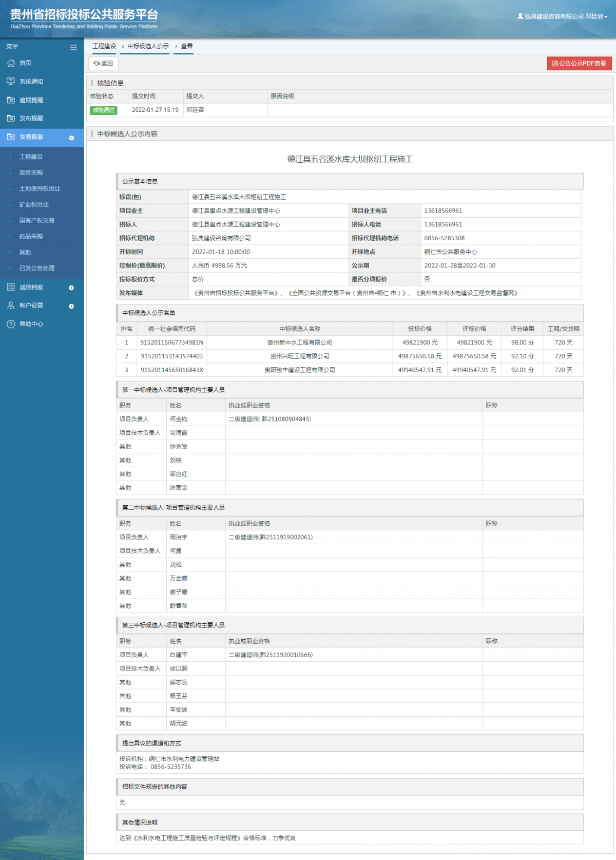This screenshot has height=860, width=616.
Task: Open the 帮助中心 menu item
Action: pyautogui.click(x=31, y=324)
